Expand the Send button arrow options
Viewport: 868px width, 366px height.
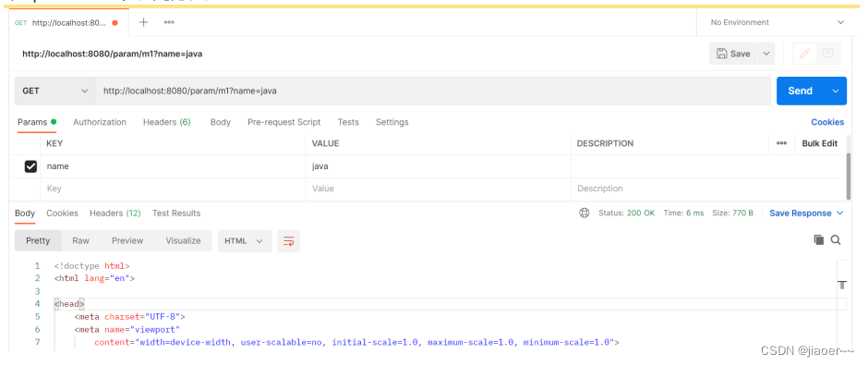tap(836, 91)
